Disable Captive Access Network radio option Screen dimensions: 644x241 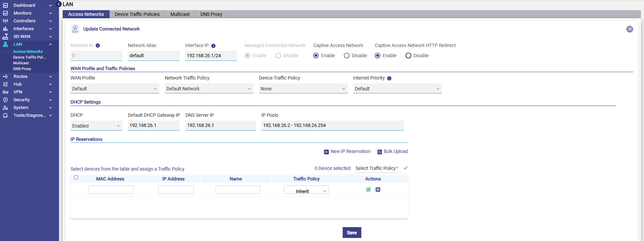[x=347, y=56]
